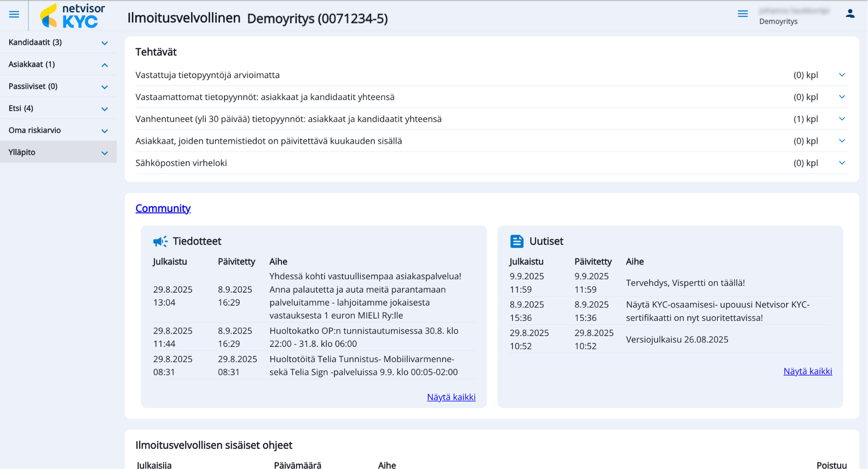Image resolution: width=868 pixels, height=469 pixels.
Task: Click Näytä kaikki under Tiedotteet
Action: [451, 397]
